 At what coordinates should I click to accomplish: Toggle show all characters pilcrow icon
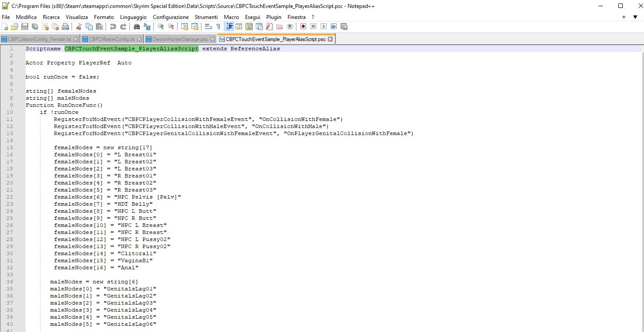click(x=218, y=26)
